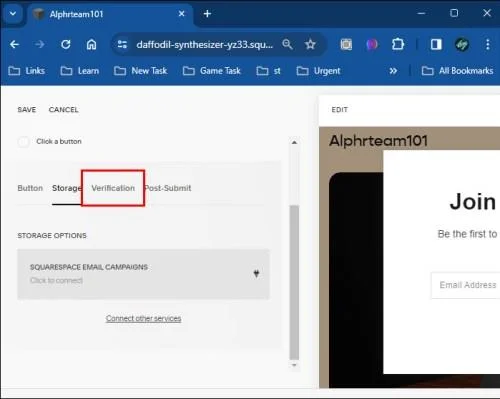Go back to the previous page
Screen dimensions: 500x399
click(x=14, y=44)
